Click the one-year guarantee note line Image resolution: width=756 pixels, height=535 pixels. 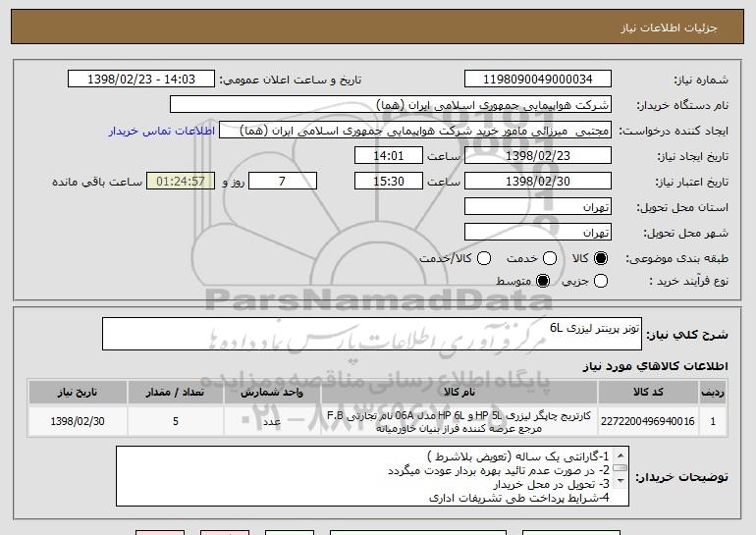coord(518,455)
